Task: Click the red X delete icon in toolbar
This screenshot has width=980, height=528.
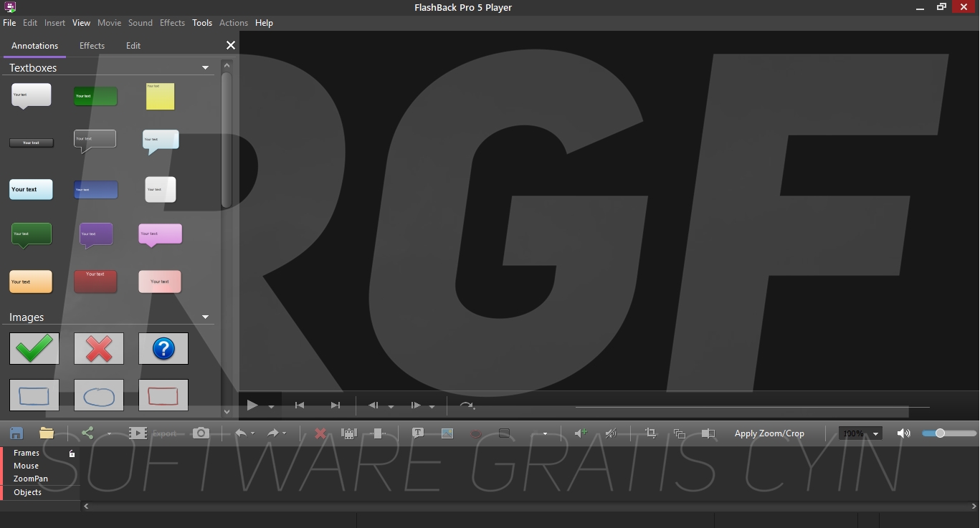Action: coord(320,433)
